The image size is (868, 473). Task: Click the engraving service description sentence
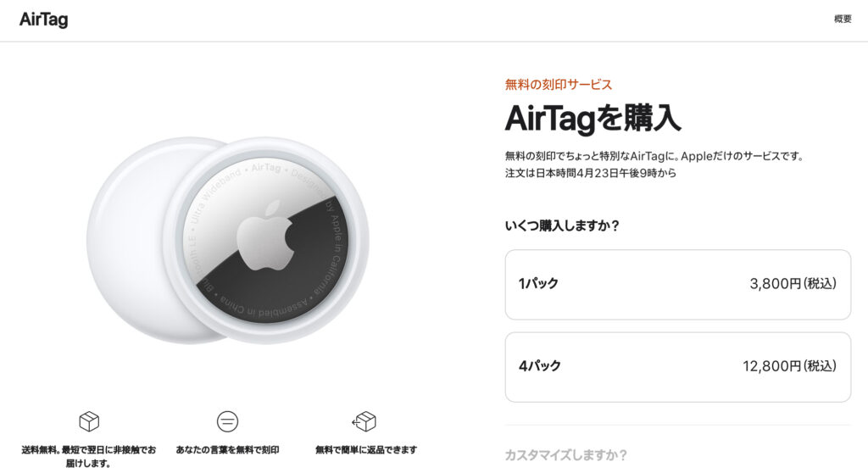click(x=653, y=156)
